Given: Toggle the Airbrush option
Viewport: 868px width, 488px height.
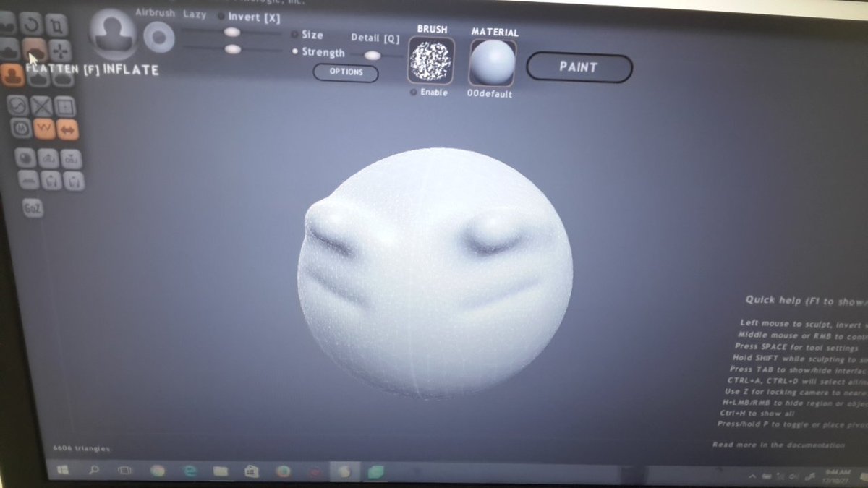Looking at the screenshot, I should click(x=155, y=13).
